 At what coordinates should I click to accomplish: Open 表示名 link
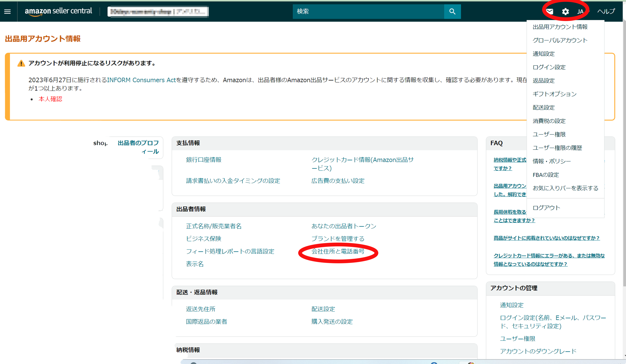coord(195,264)
